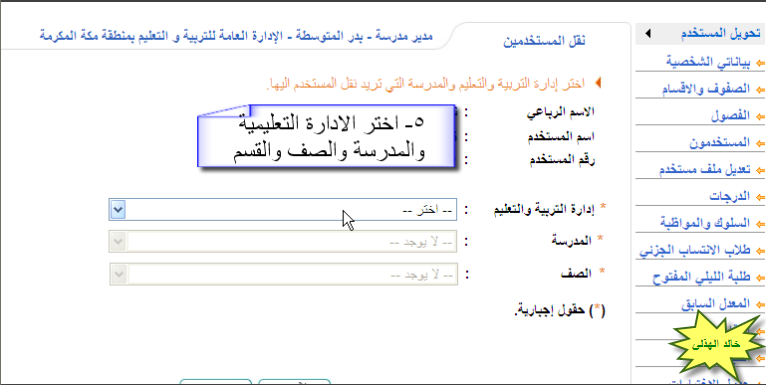Click the arrow icon beside الفصول

point(760,116)
